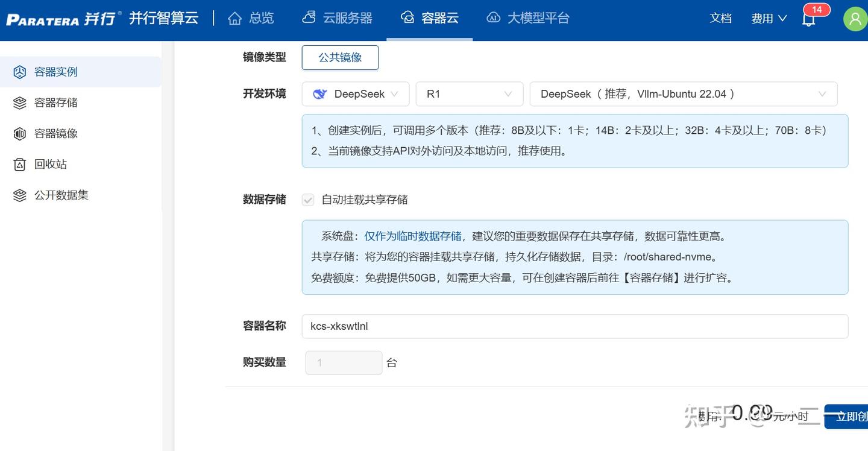Click the 容器名称 input field
Screen dimensions: 868x451
click(x=575, y=326)
